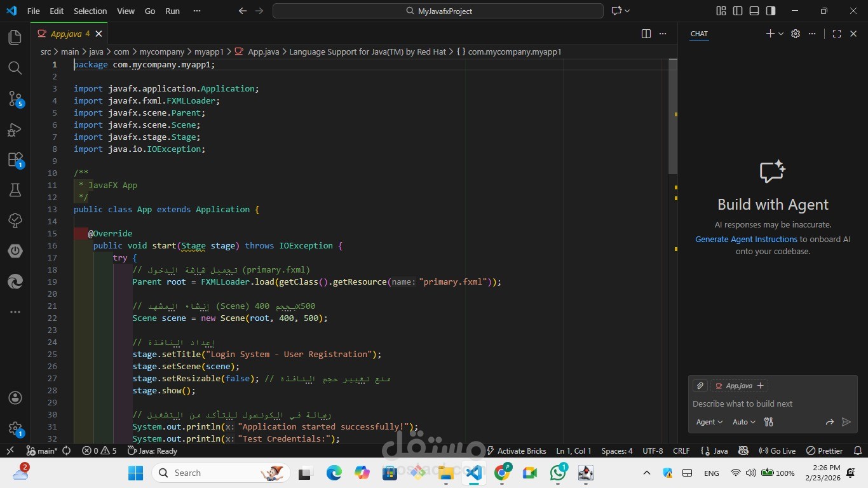Open the Source Control view
The height and width of the screenshot is (488, 868).
(x=15, y=98)
